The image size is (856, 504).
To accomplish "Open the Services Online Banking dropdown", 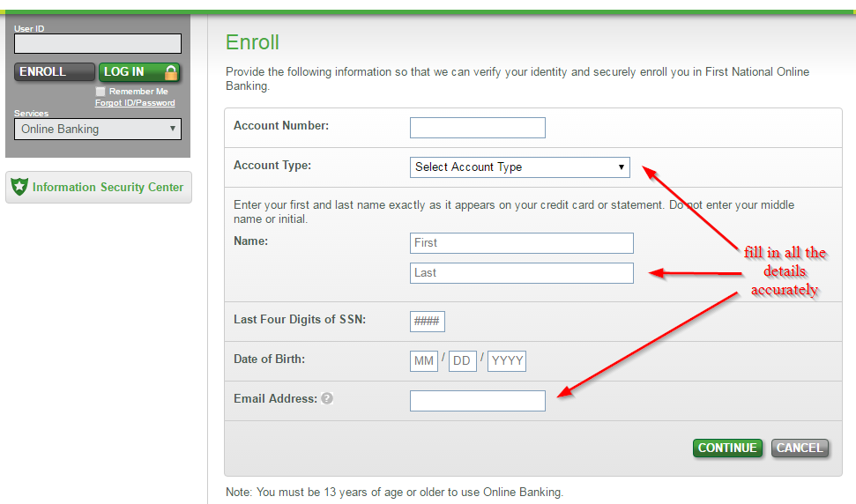I will coord(98,130).
